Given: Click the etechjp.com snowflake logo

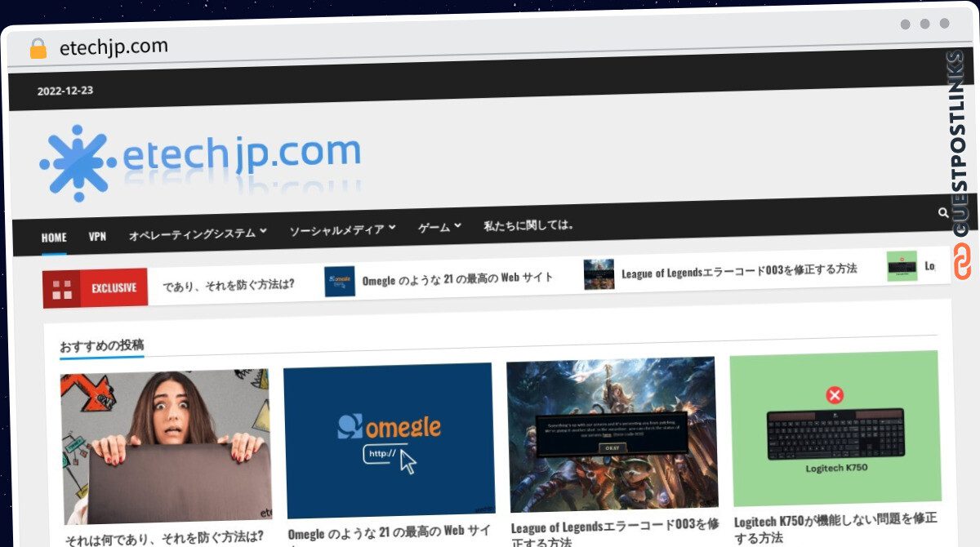Looking at the screenshot, I should click(78, 163).
